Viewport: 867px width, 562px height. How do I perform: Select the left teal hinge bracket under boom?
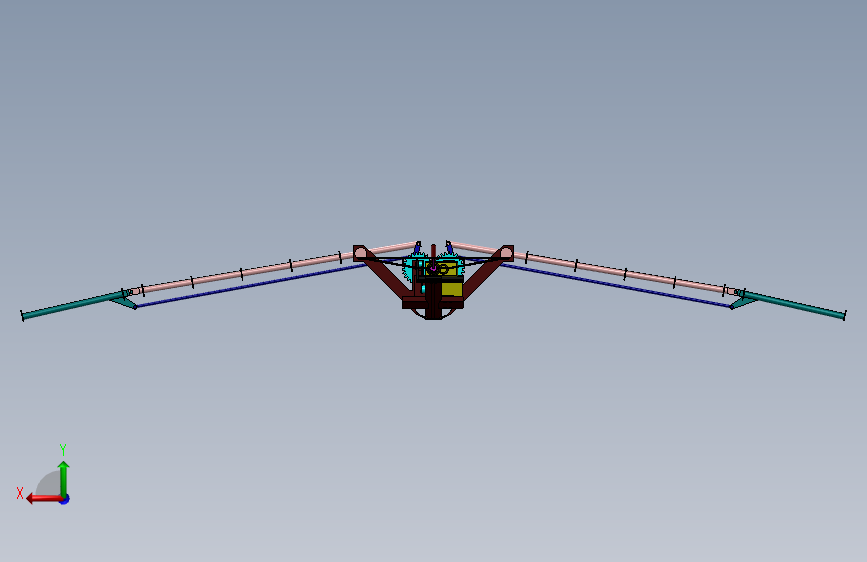[123, 302]
